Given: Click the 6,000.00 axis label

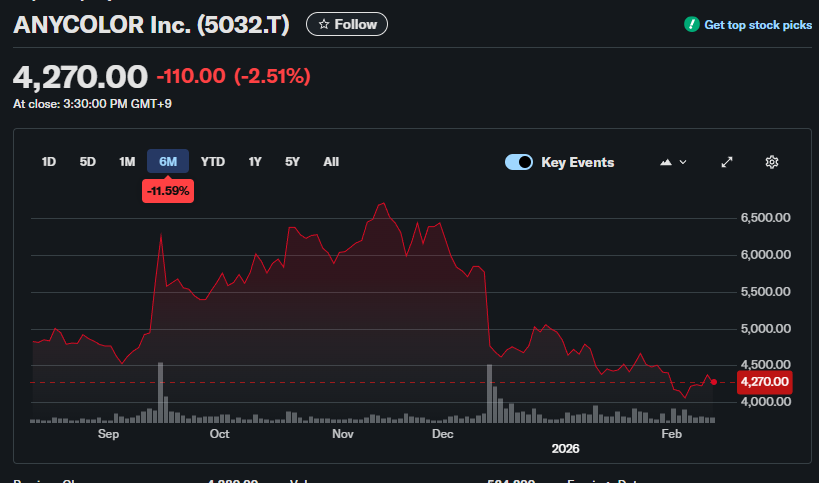Looking at the screenshot, I should pyautogui.click(x=765, y=255).
